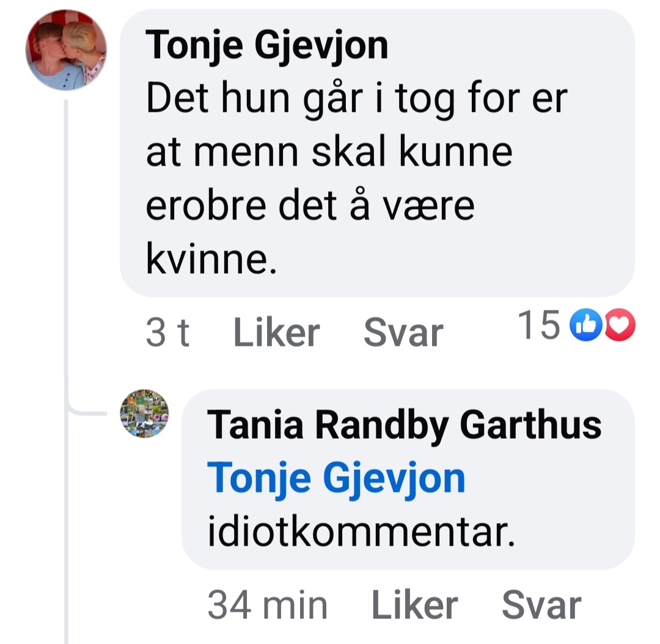Click the Tonje Gjevjon author name heading
This screenshot has width=660, height=644.
(x=266, y=44)
